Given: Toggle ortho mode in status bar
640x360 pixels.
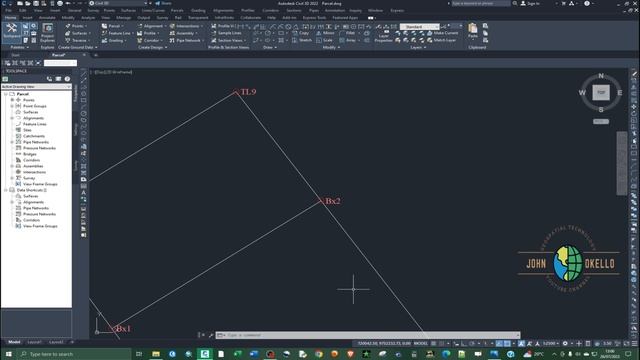Looking at the screenshot, I should [x=464, y=344].
